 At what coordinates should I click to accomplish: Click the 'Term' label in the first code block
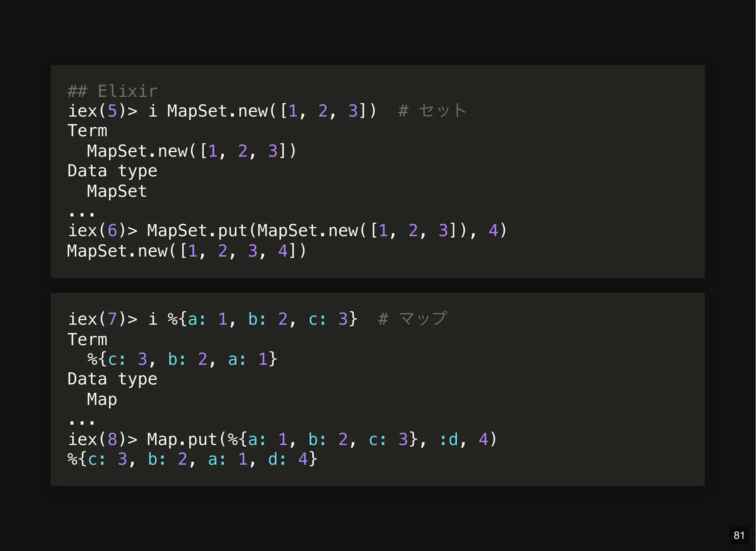(x=87, y=131)
